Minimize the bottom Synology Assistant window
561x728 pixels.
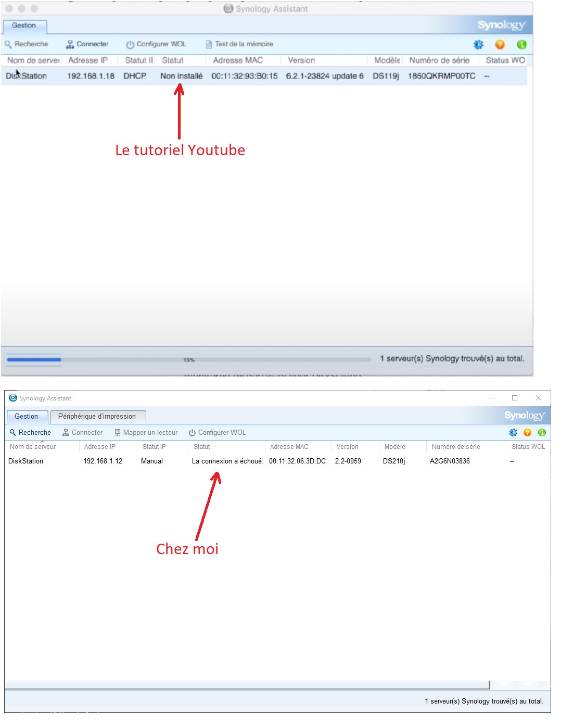pyautogui.click(x=491, y=398)
